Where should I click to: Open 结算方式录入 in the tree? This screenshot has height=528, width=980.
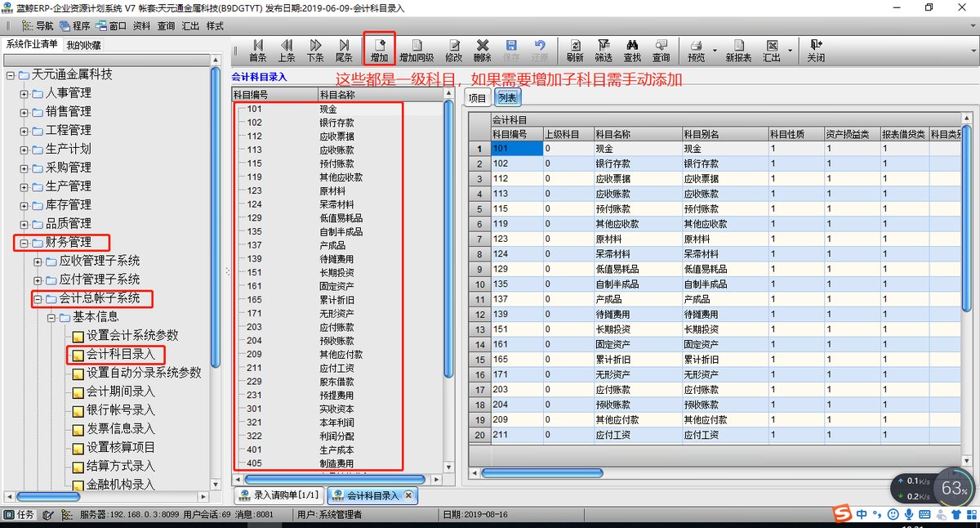(121, 467)
